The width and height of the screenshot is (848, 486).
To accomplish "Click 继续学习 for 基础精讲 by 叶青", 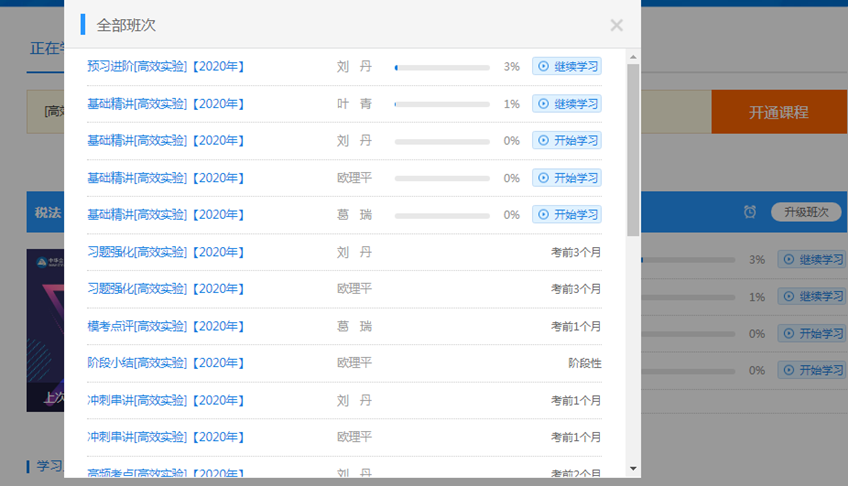I will click(x=567, y=104).
